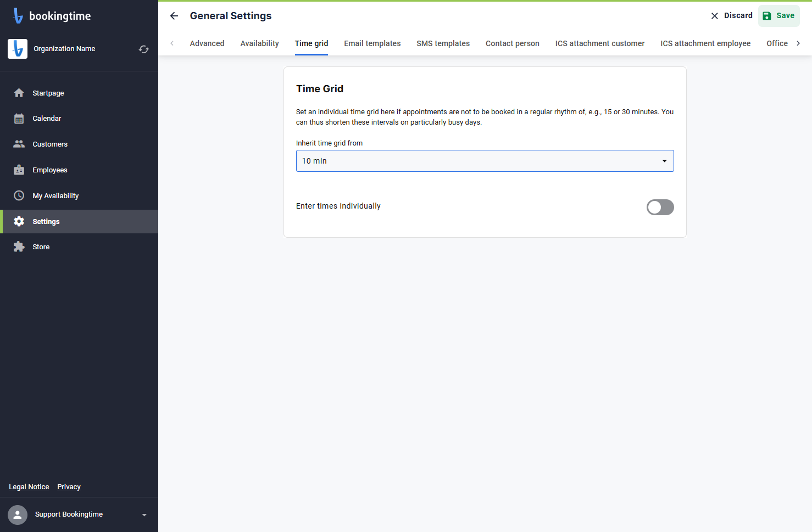The height and width of the screenshot is (532, 812).
Task: Open the Office tab
Action: click(x=777, y=43)
